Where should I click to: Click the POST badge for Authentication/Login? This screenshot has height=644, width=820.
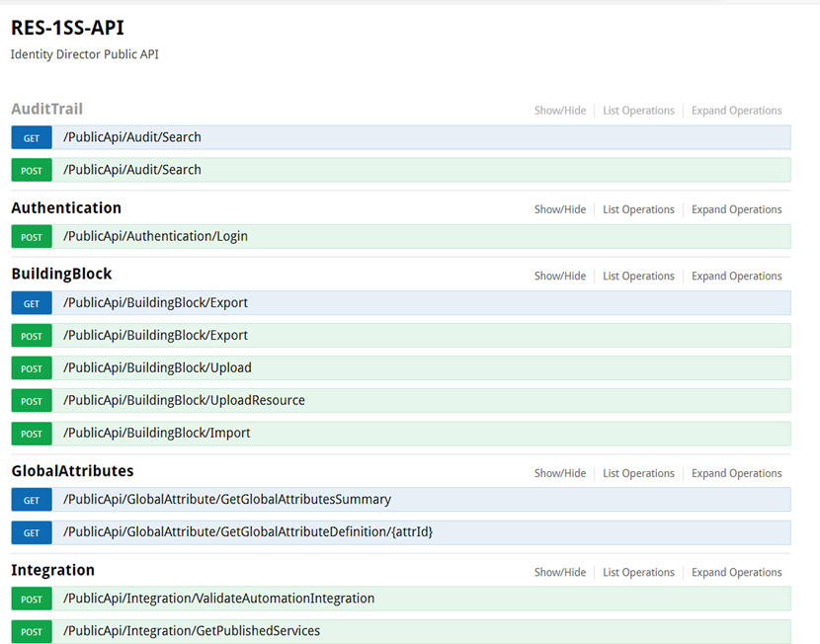(x=32, y=237)
